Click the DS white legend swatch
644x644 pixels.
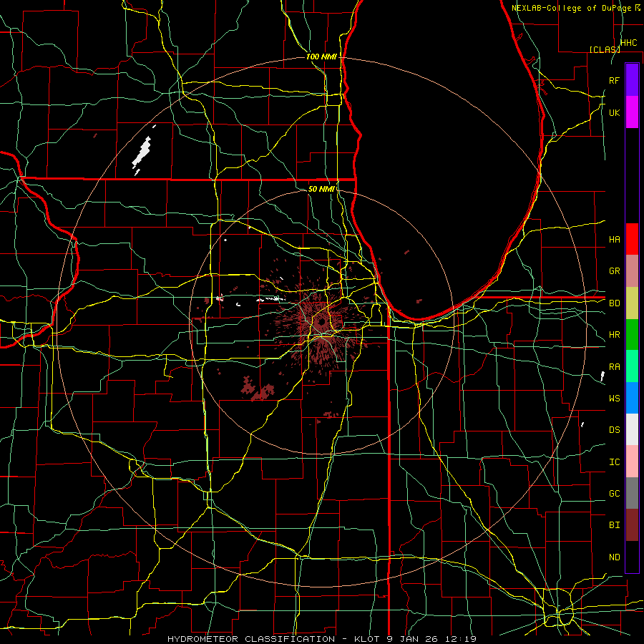click(x=632, y=429)
